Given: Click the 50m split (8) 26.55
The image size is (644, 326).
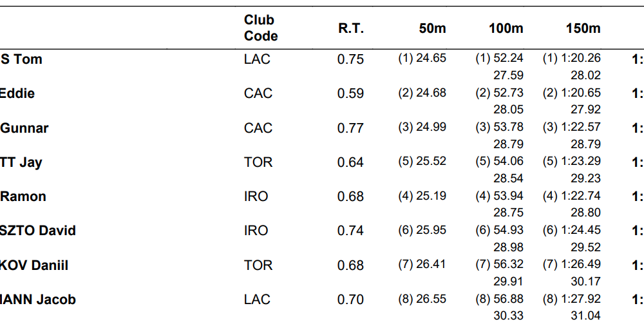Looking at the screenshot, I should (422, 299).
